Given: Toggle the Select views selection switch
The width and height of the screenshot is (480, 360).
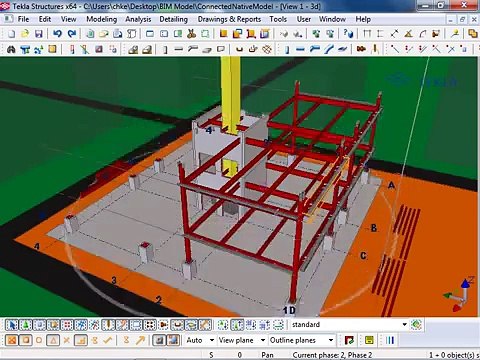Looking at the screenshot, I should click(x=136, y=324).
